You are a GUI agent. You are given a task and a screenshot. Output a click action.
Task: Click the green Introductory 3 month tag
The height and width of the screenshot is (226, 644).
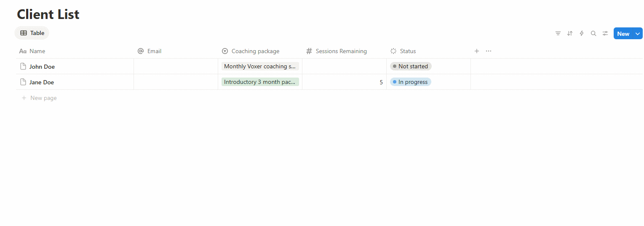click(260, 82)
